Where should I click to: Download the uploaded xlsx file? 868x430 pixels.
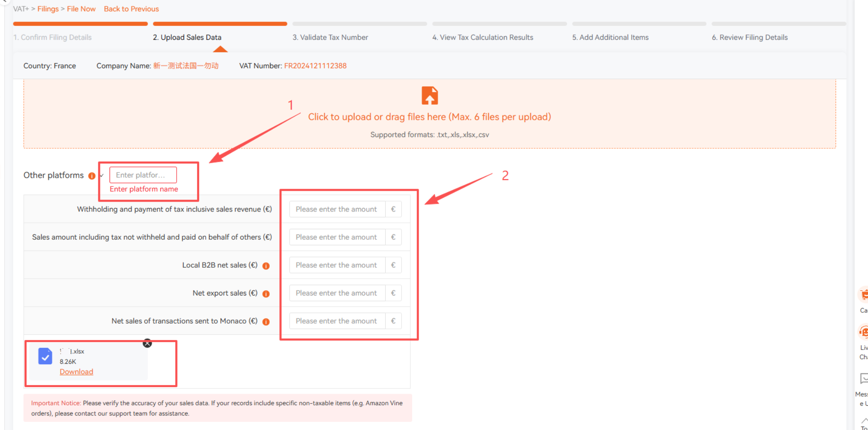tap(76, 372)
